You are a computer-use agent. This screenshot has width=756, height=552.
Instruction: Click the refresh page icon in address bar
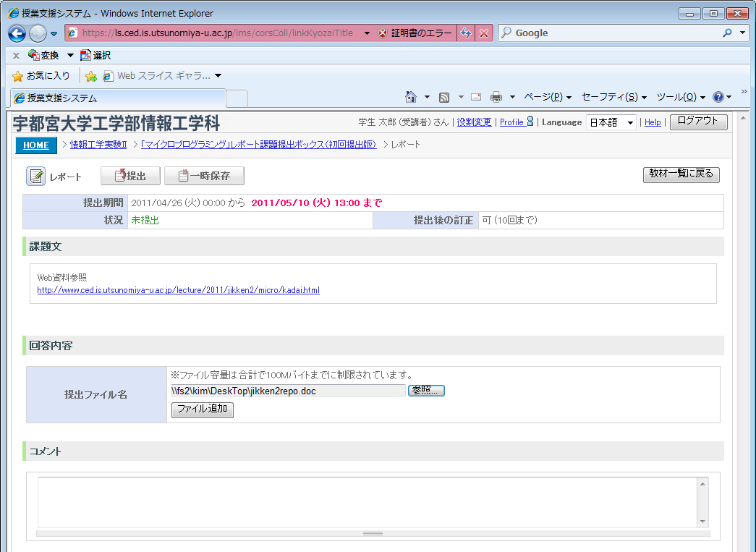click(467, 33)
